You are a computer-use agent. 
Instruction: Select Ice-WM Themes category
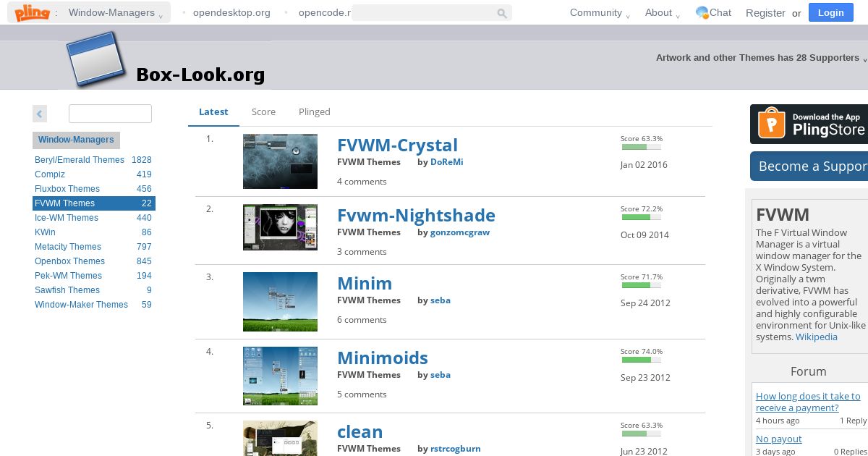click(x=93, y=218)
